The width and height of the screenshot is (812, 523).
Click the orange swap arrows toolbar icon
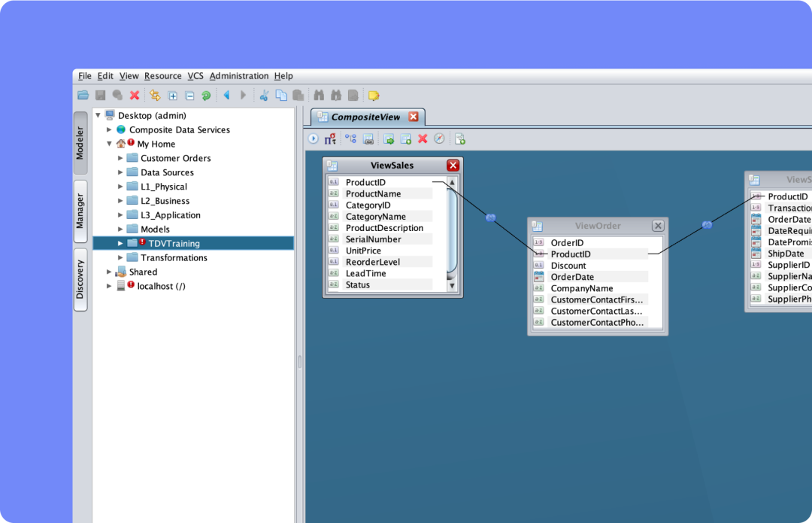[155, 96]
